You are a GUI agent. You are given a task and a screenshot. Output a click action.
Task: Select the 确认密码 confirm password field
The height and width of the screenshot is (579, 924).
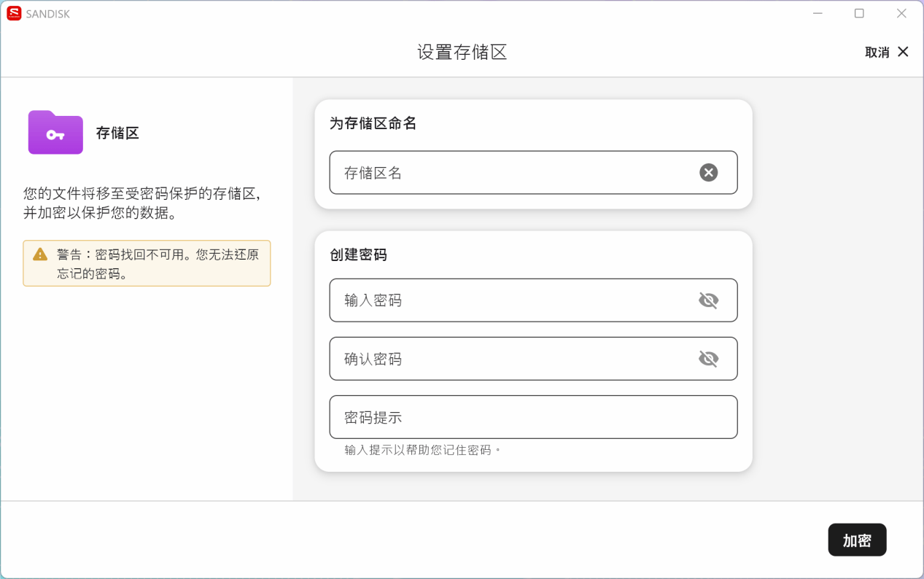point(510,359)
